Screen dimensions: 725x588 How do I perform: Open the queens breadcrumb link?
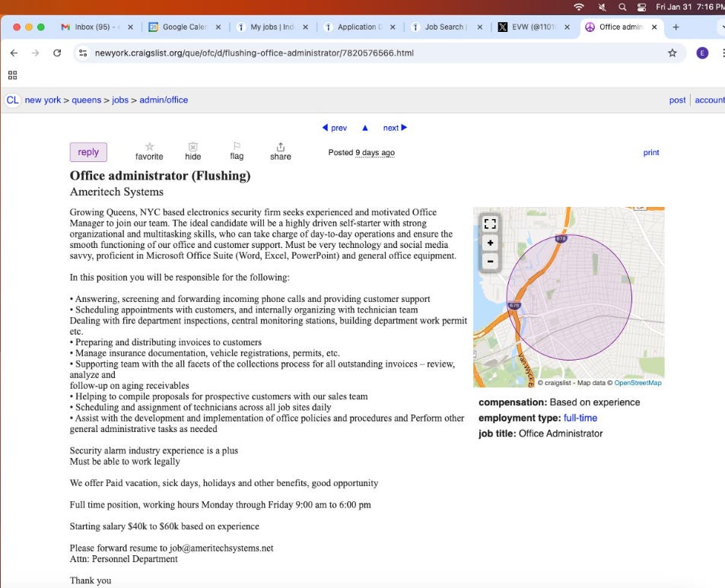[x=87, y=100]
